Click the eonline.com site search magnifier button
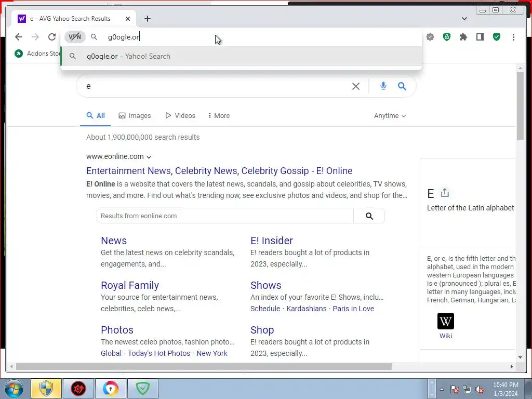The width and height of the screenshot is (532, 399). coord(369,216)
